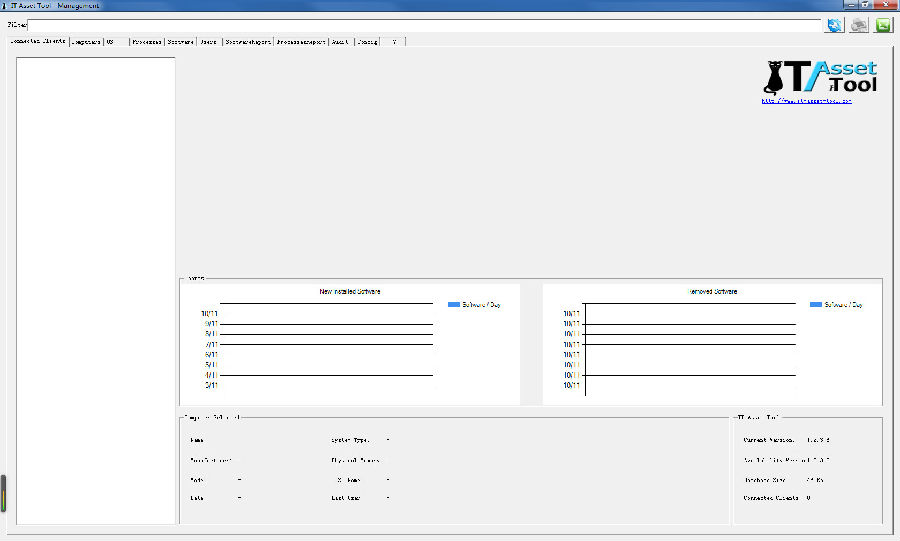
Task: Open the OS tab
Action: tap(117, 42)
